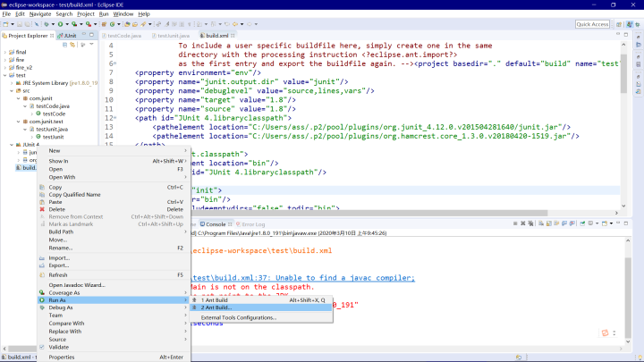This screenshot has height=362, width=644.
Task: Expand JRE System Library node
Action: (12, 83)
